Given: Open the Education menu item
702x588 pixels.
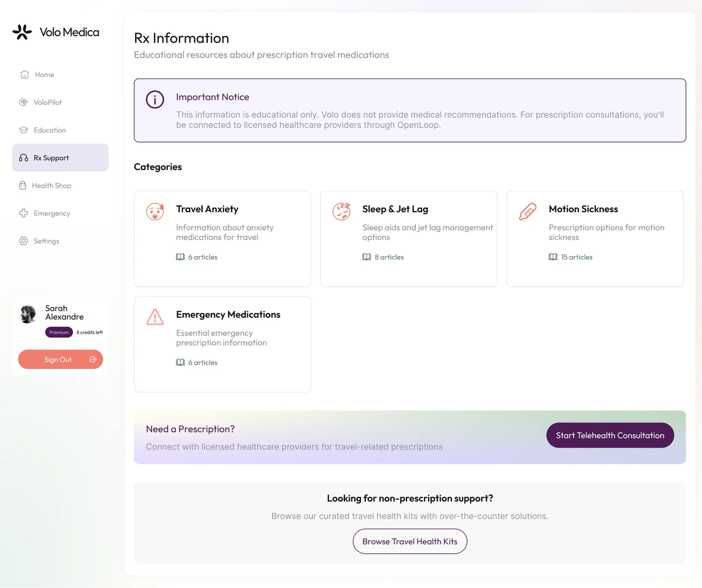Looking at the screenshot, I should point(60,130).
